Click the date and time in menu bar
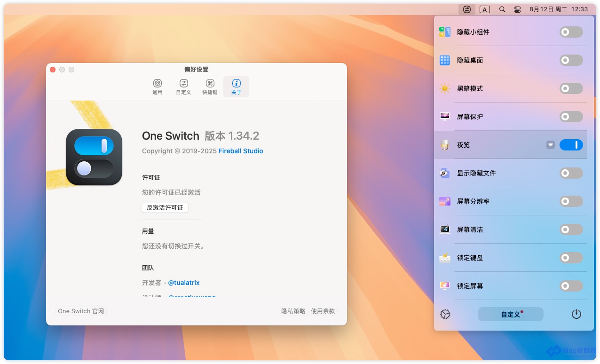Viewport: 600px width, 364px height. [x=559, y=9]
